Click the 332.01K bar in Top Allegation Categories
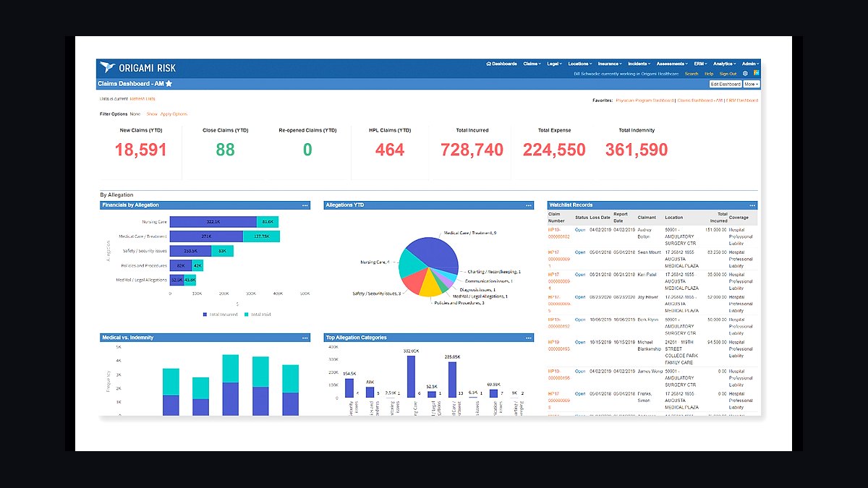 (x=411, y=376)
